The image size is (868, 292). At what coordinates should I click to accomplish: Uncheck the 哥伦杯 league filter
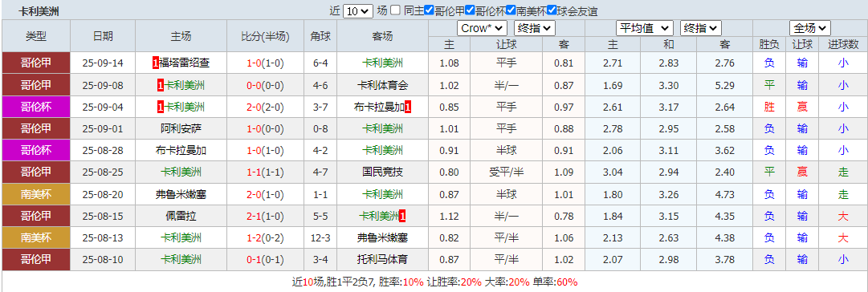[470, 10]
